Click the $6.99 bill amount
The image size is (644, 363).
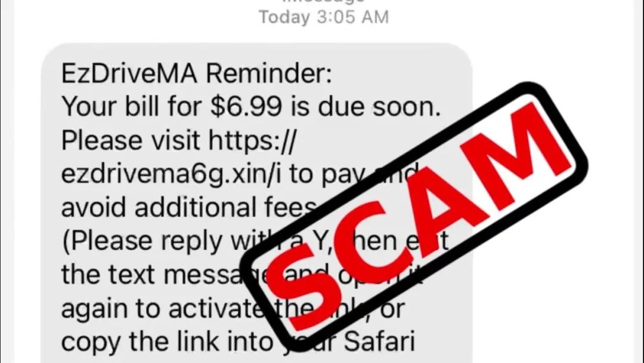point(246,107)
